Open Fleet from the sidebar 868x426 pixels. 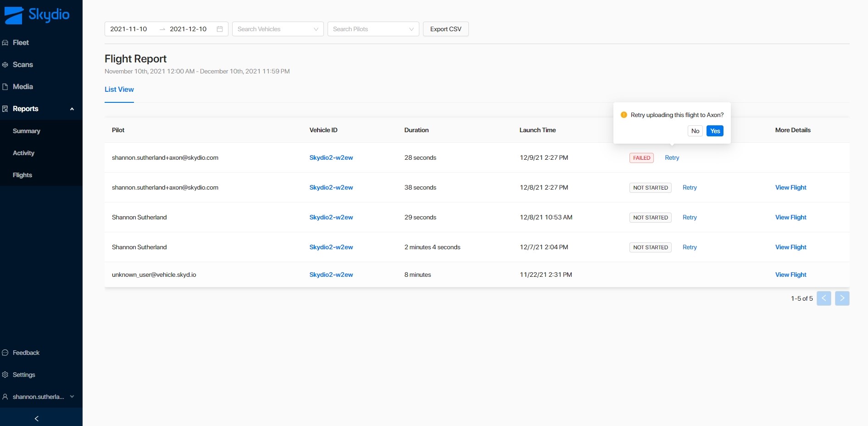coord(21,43)
